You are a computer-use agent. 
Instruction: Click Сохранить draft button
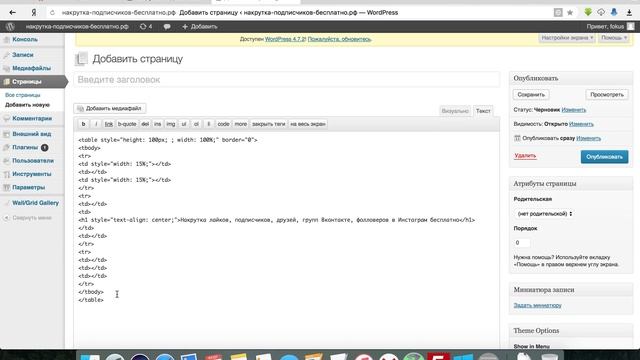coord(531,95)
